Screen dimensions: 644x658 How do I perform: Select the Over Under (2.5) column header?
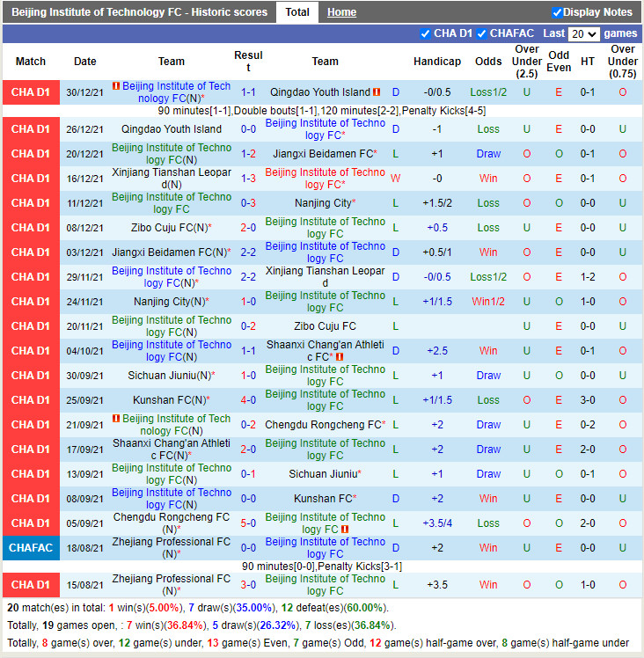point(526,62)
